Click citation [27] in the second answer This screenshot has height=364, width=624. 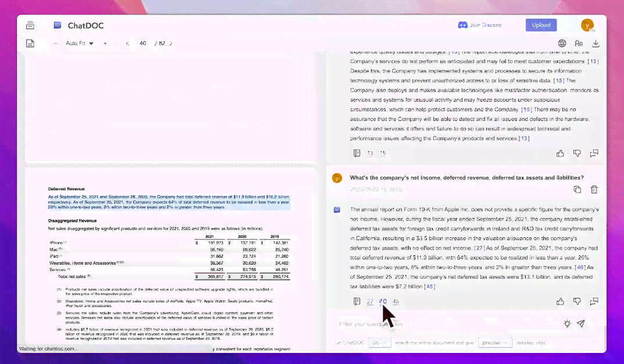click(x=480, y=248)
